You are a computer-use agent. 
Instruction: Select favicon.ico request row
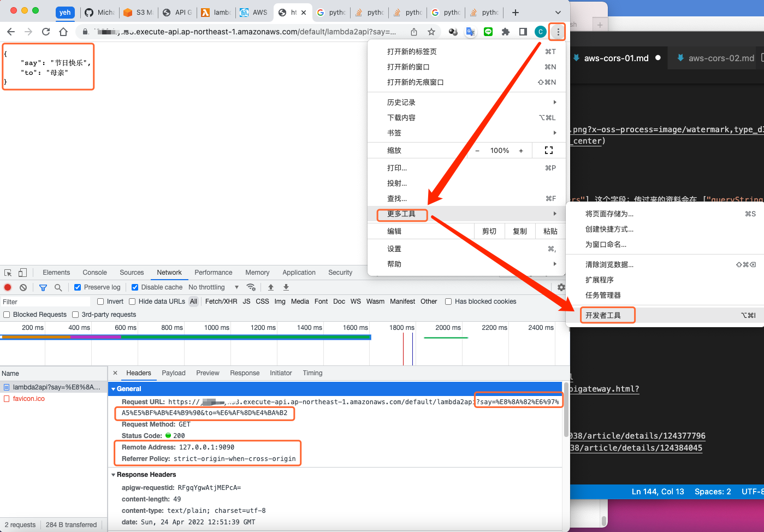(x=54, y=399)
